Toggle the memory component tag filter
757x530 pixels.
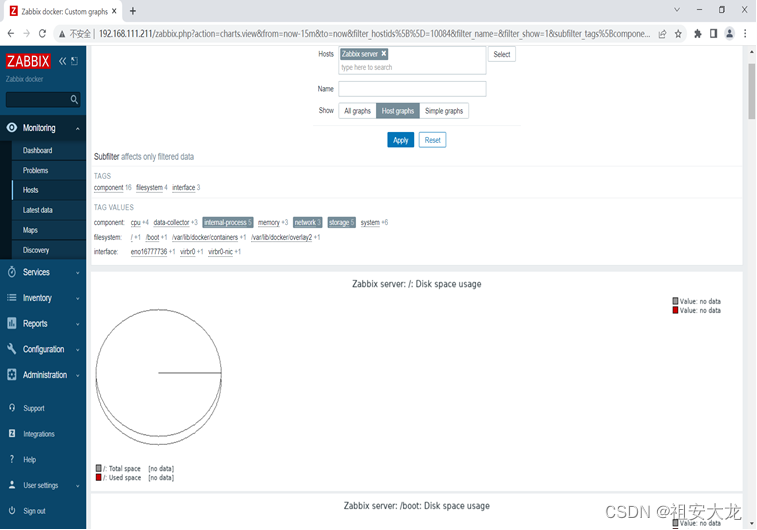[x=269, y=222]
